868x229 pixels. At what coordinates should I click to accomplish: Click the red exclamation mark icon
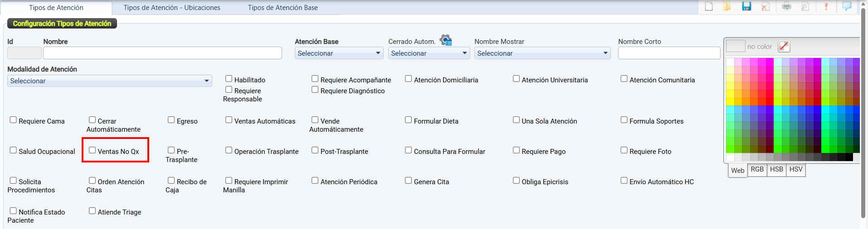pos(826,6)
